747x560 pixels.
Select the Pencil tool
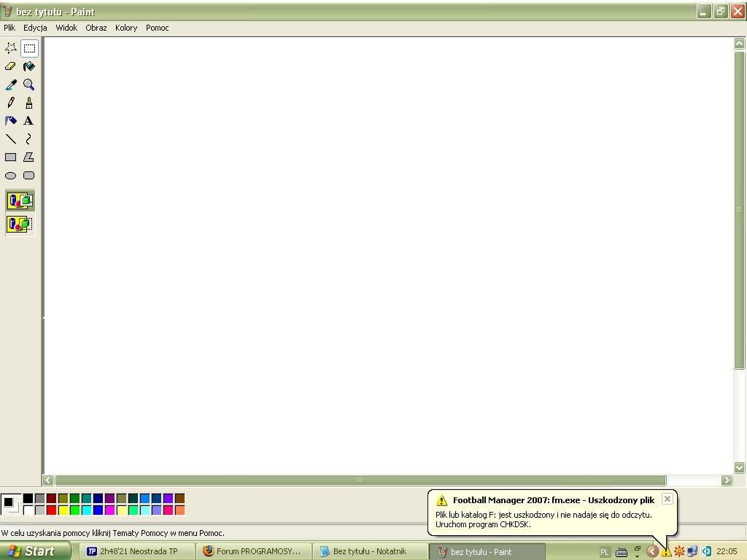tap(11, 103)
